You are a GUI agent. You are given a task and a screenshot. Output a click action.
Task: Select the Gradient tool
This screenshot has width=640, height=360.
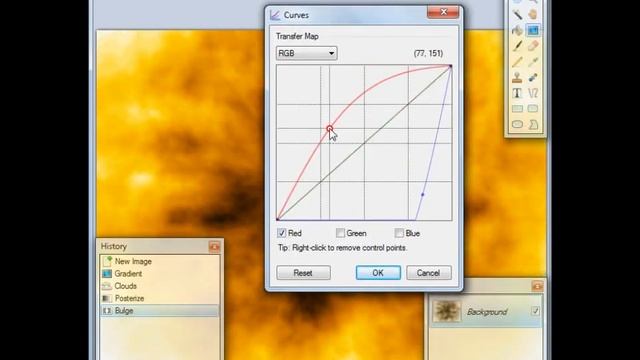(533, 30)
